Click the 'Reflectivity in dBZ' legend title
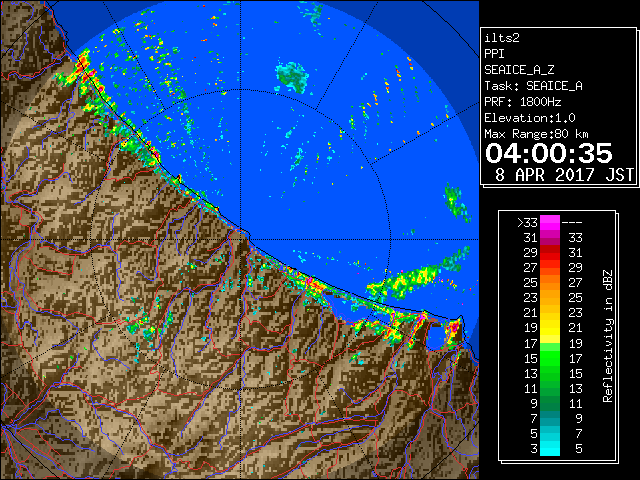 coord(607,336)
